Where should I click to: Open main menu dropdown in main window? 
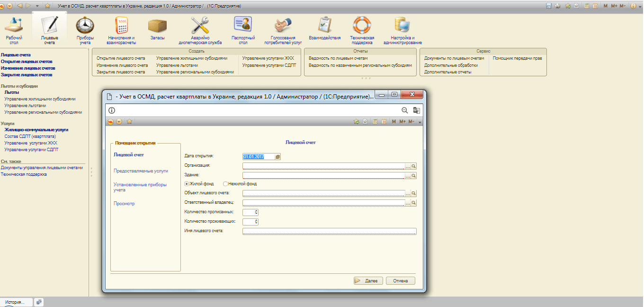[x=9, y=6]
